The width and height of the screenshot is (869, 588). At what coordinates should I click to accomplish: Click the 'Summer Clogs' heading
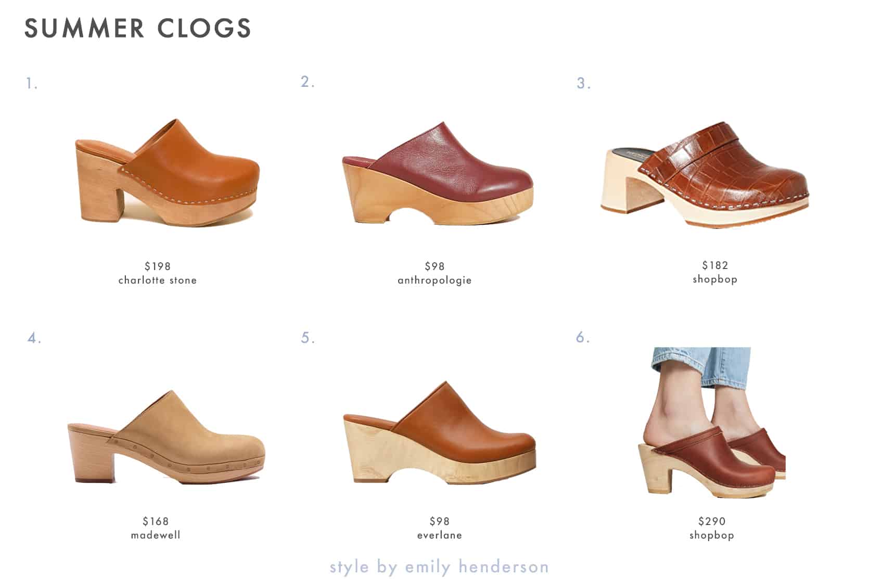point(138,28)
